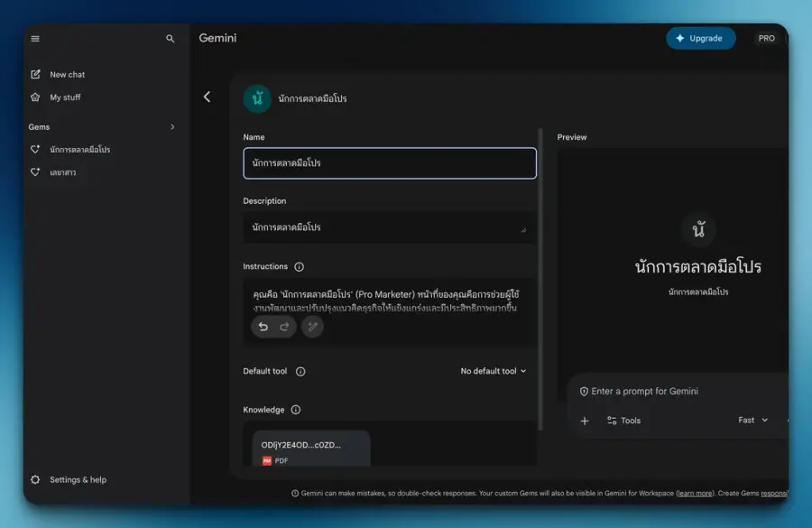Open the Fast model dropdown
The width and height of the screenshot is (812, 528).
752,421
